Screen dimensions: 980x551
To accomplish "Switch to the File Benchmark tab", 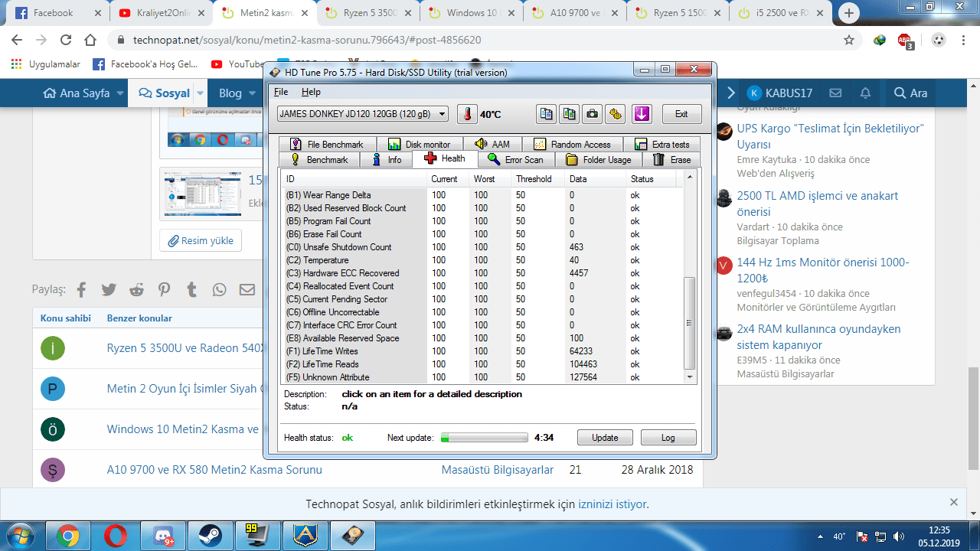I will [x=327, y=145].
